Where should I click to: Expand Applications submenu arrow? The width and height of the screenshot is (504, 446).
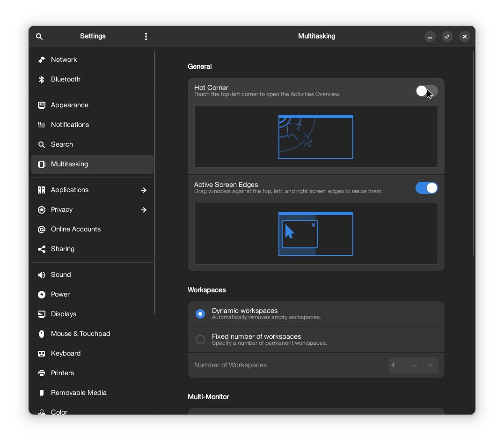point(144,190)
